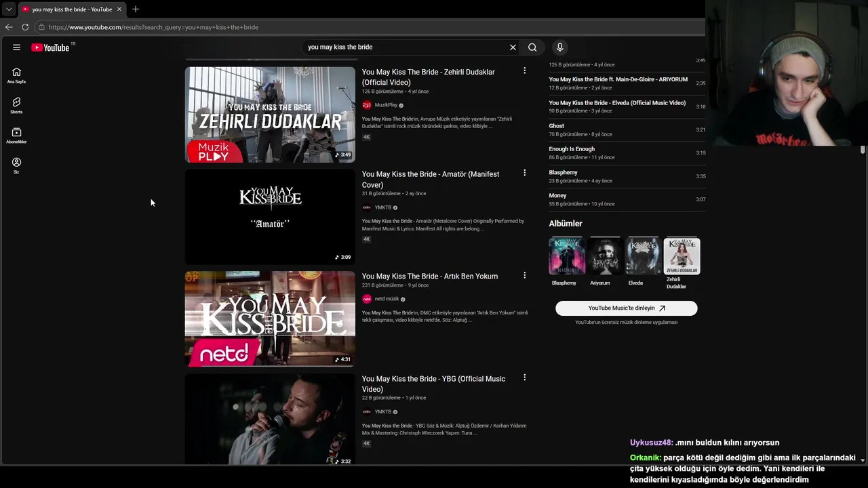Open Ana Sayfa in the sidebar
Viewport: 868px width, 488px height.
tap(16, 75)
